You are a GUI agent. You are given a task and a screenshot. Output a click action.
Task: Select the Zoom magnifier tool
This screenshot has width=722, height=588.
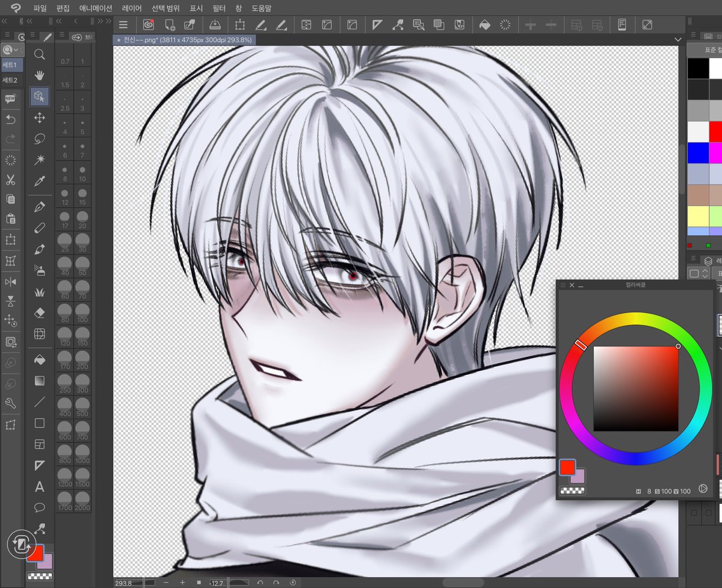40,55
